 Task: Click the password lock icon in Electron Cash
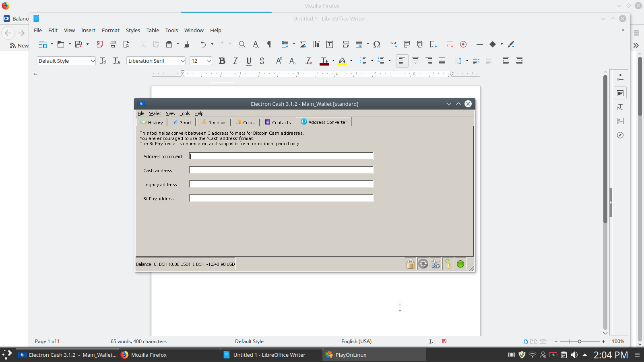click(x=411, y=264)
